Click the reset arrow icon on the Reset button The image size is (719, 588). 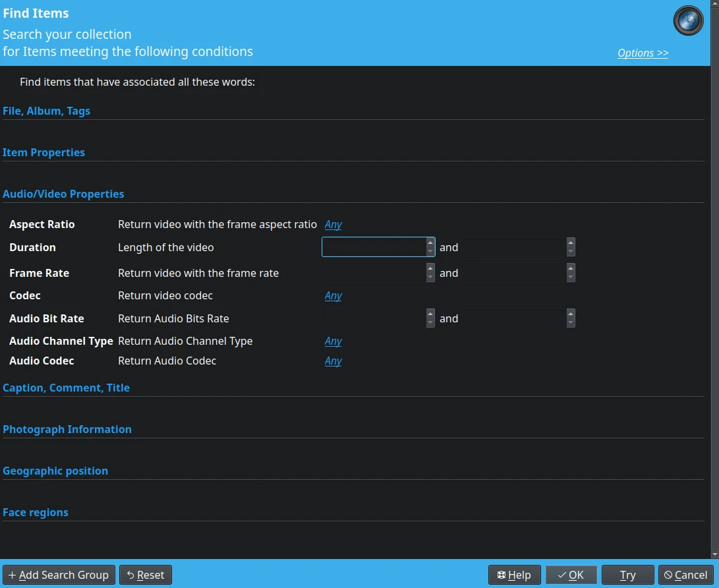pos(129,575)
